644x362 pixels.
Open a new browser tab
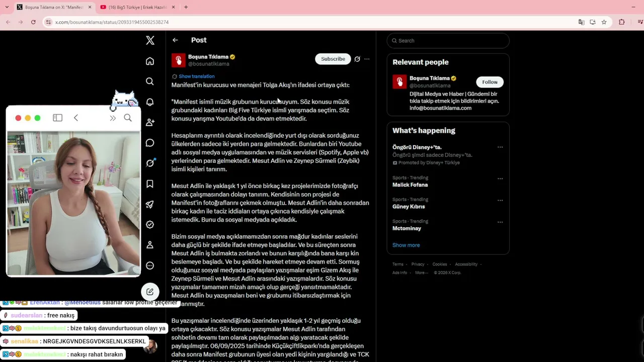point(186,7)
